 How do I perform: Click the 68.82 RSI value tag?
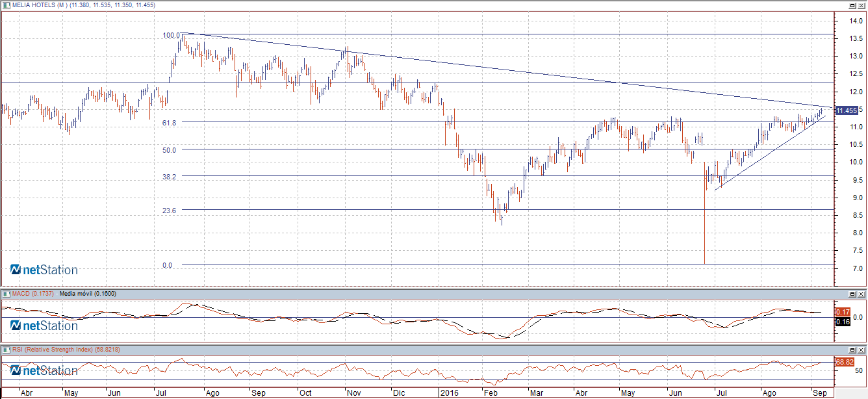coord(844,362)
